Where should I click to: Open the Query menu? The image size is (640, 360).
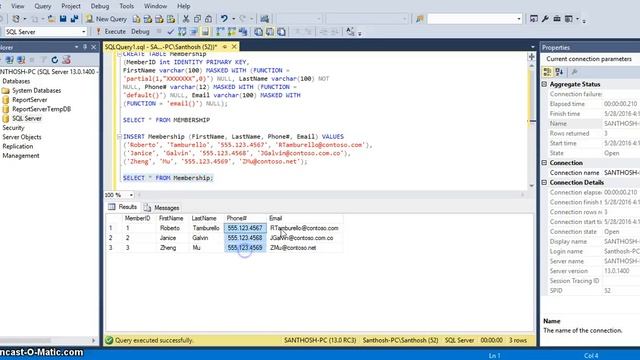(42, 6)
